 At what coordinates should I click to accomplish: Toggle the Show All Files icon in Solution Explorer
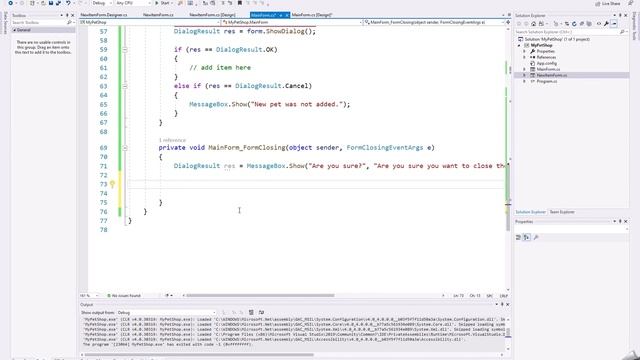tap(589, 24)
